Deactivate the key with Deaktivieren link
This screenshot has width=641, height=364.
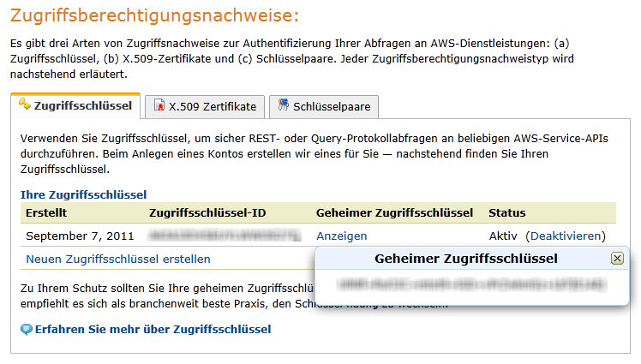(566, 236)
